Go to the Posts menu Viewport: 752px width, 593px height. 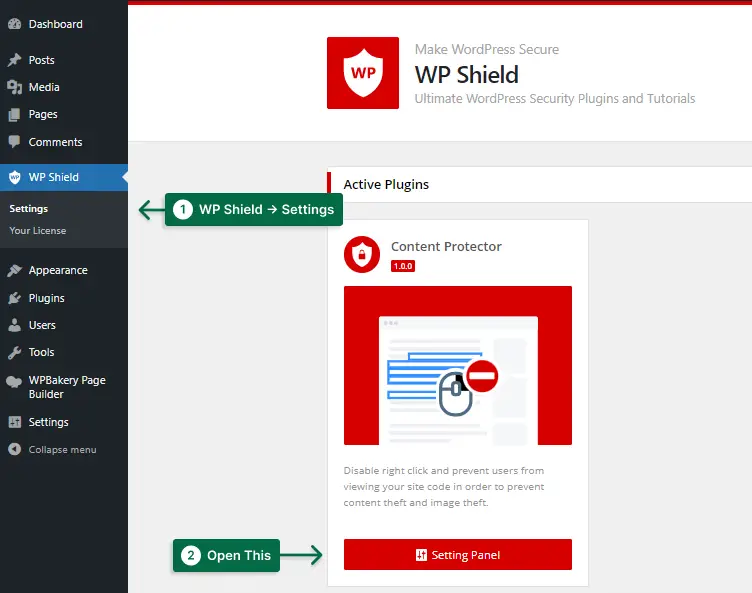(x=64, y=60)
